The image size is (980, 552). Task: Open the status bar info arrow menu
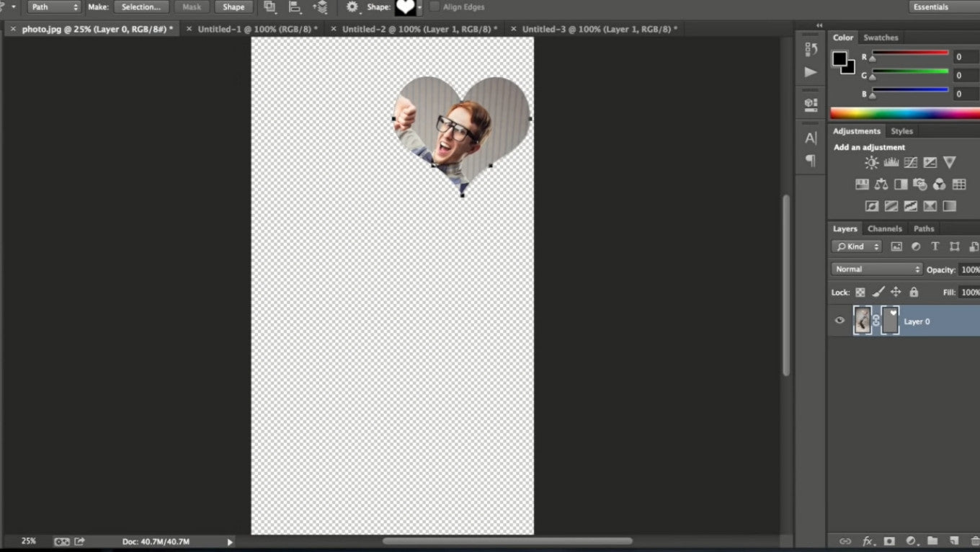pyautogui.click(x=230, y=541)
